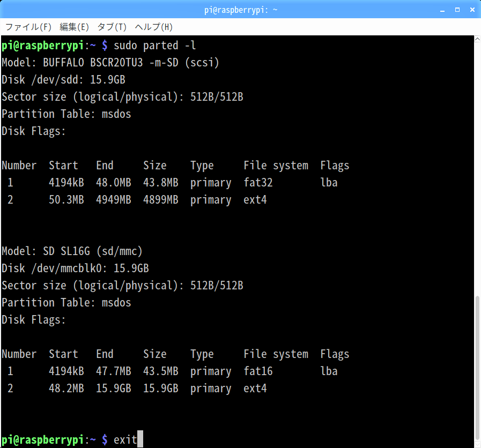The height and width of the screenshot is (448, 481).
Task: Click the 47.7MB end value
Action: pyautogui.click(x=114, y=371)
